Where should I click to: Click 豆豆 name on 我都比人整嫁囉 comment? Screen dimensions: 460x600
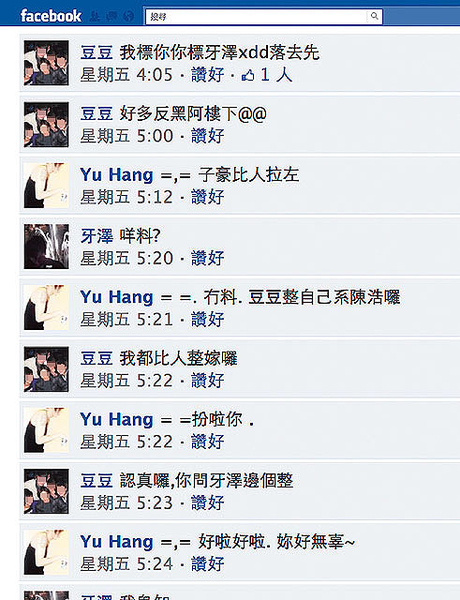[x=96, y=359]
